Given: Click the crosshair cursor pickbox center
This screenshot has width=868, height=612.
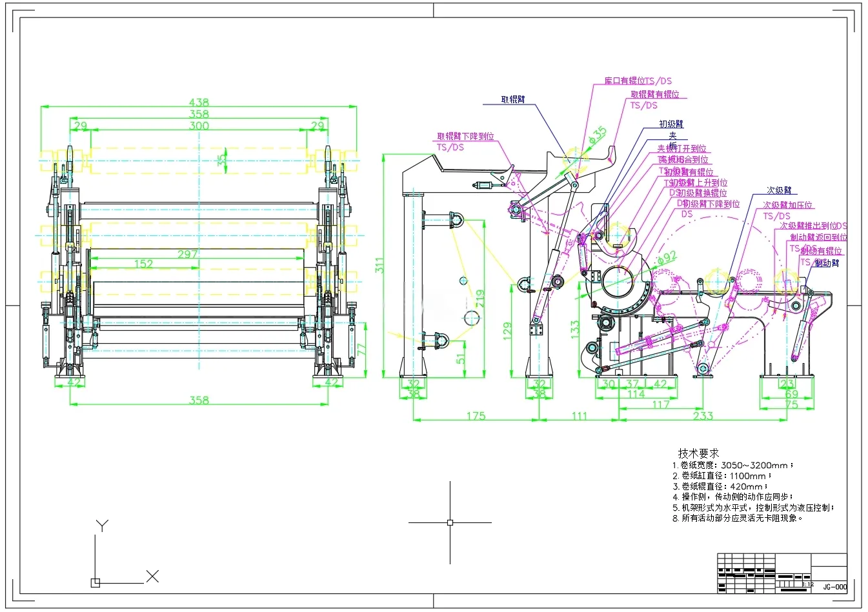Looking at the screenshot, I should (x=450, y=522).
